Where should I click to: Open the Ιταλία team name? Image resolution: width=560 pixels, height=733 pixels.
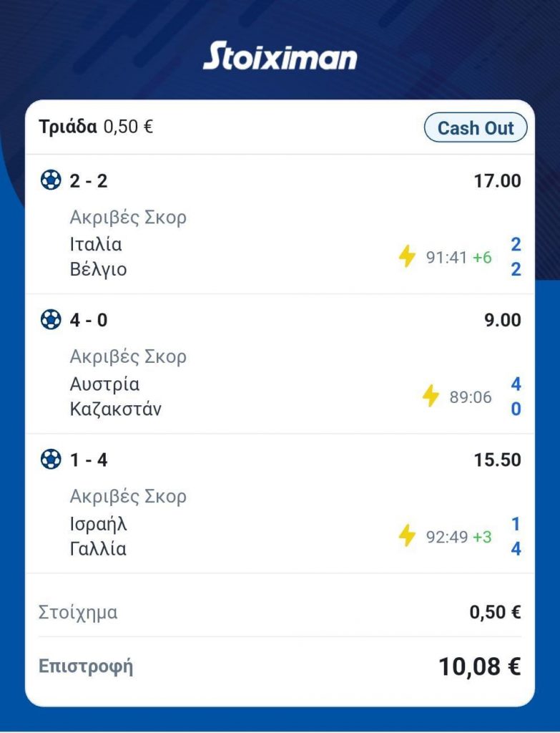(x=96, y=244)
